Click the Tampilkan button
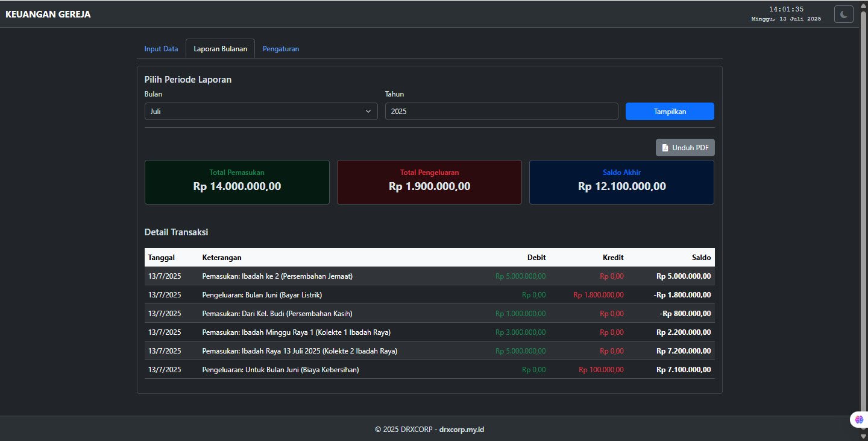Screen dimensions: 868x441 tap(670, 112)
